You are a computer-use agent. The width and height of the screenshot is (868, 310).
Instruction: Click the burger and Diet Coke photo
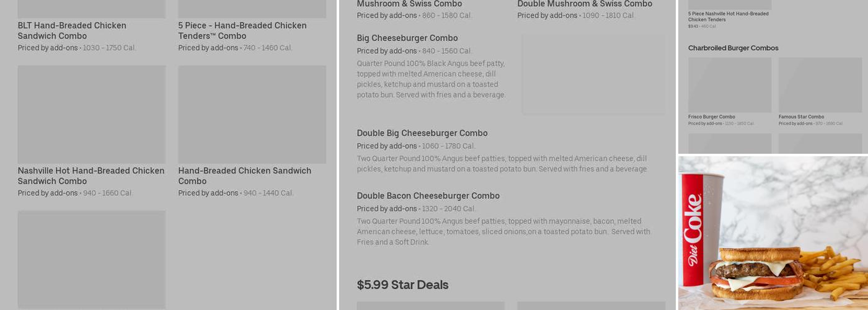coord(773,232)
